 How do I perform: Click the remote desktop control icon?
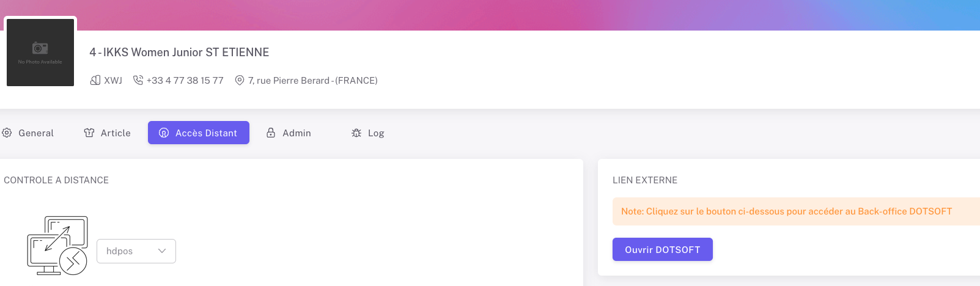coord(57,246)
